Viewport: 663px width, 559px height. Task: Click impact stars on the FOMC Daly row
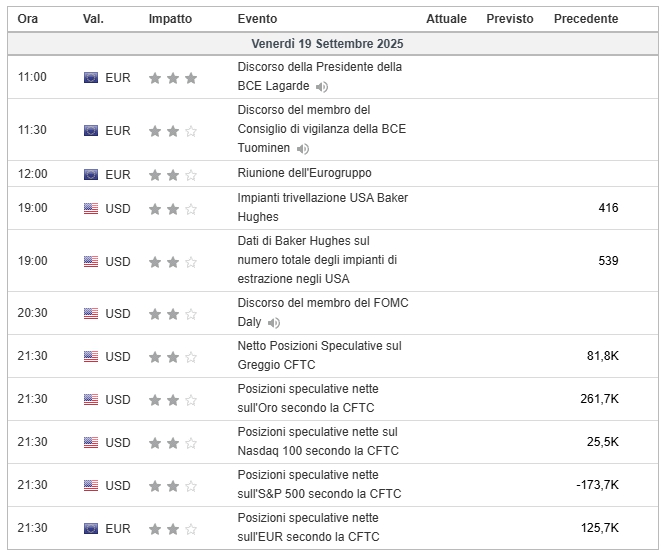point(173,313)
